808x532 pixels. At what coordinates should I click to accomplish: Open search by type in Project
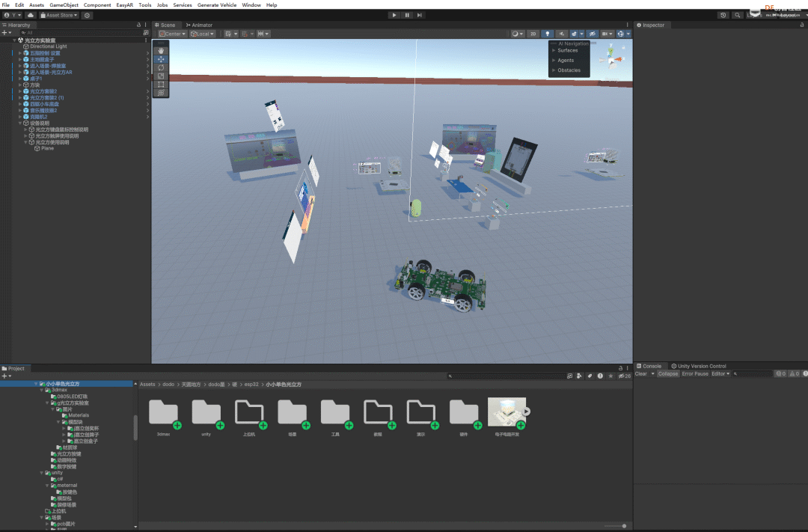tap(579, 376)
